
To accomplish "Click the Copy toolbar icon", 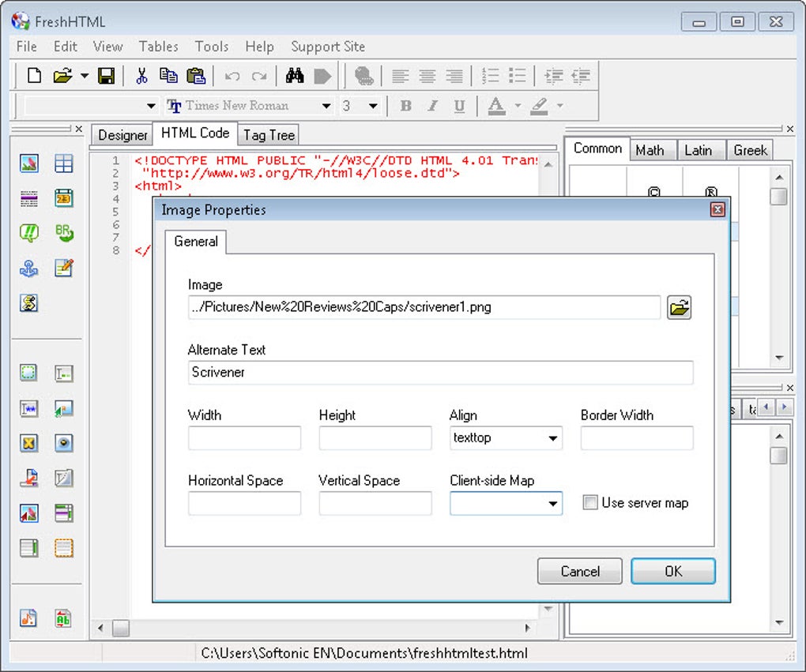I will point(168,76).
